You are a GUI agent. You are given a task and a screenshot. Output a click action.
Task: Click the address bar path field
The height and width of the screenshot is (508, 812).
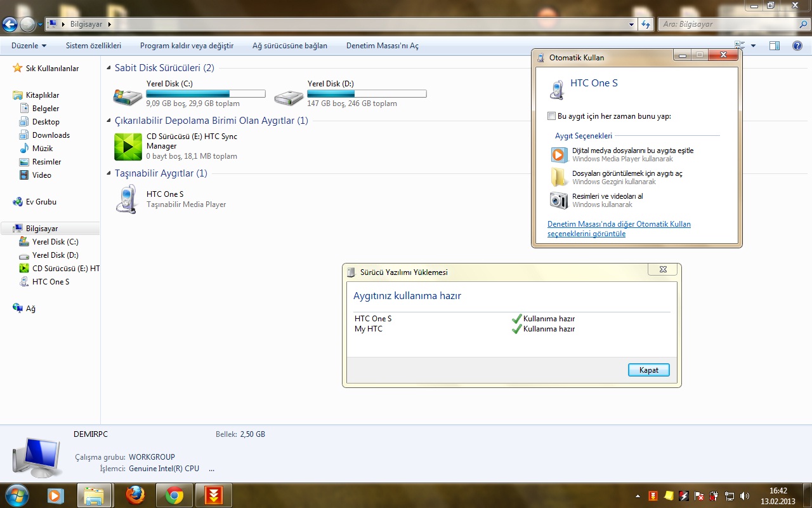(341, 24)
